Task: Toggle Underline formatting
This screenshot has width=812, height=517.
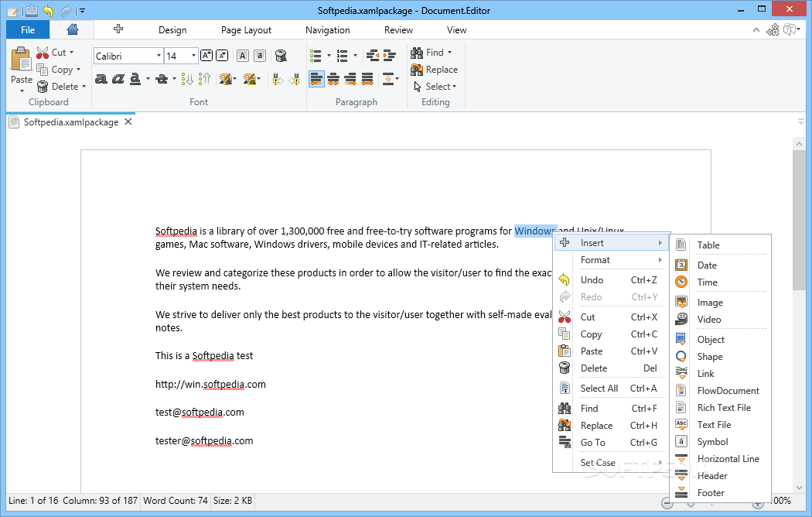Action: coord(135,79)
